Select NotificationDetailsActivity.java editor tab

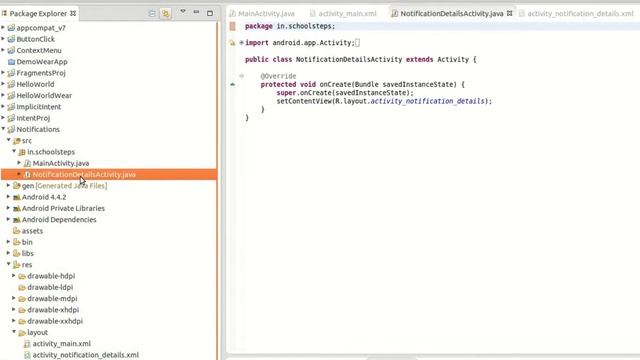click(451, 13)
